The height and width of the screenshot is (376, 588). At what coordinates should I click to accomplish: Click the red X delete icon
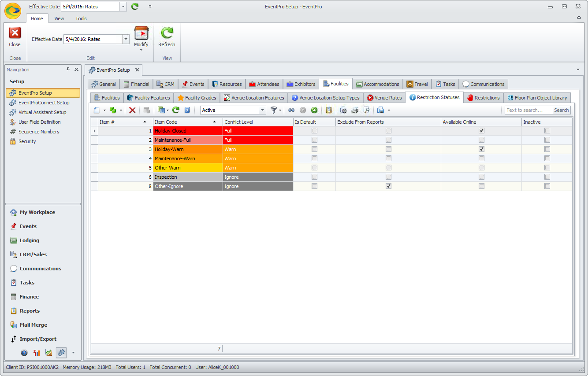pyautogui.click(x=132, y=110)
